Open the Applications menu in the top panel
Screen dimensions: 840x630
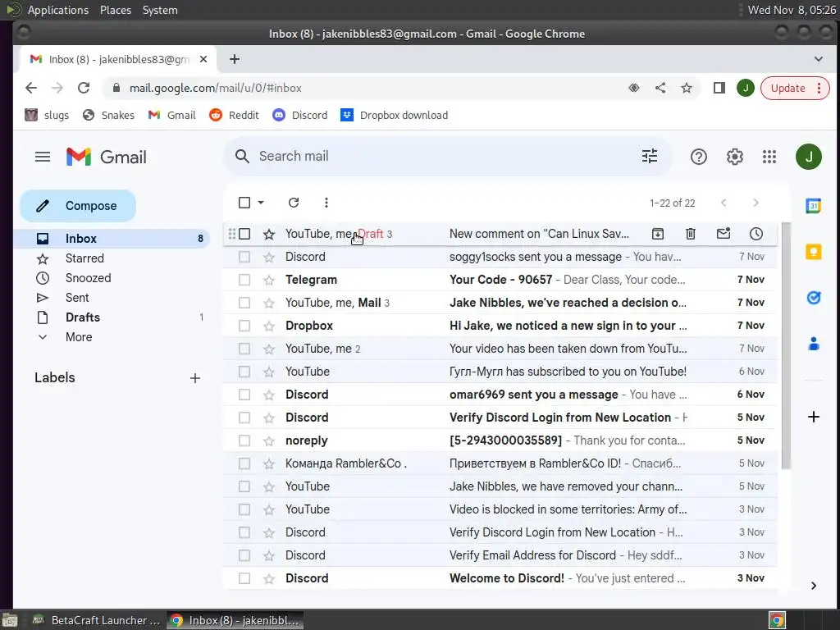(58, 10)
